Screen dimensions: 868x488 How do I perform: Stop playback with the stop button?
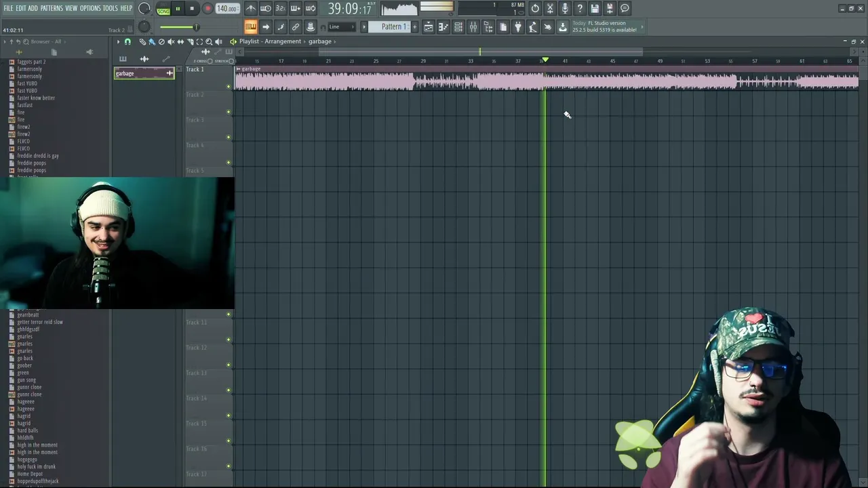pyautogui.click(x=192, y=9)
